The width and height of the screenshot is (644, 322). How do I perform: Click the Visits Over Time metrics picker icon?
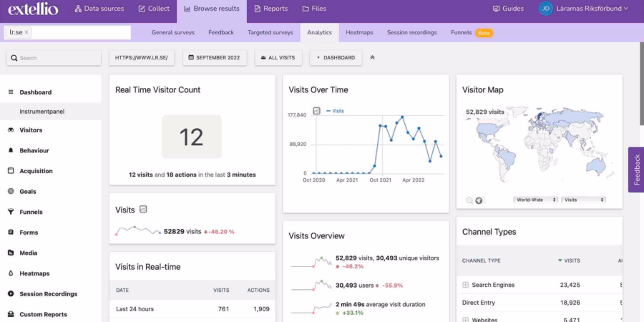click(x=316, y=111)
